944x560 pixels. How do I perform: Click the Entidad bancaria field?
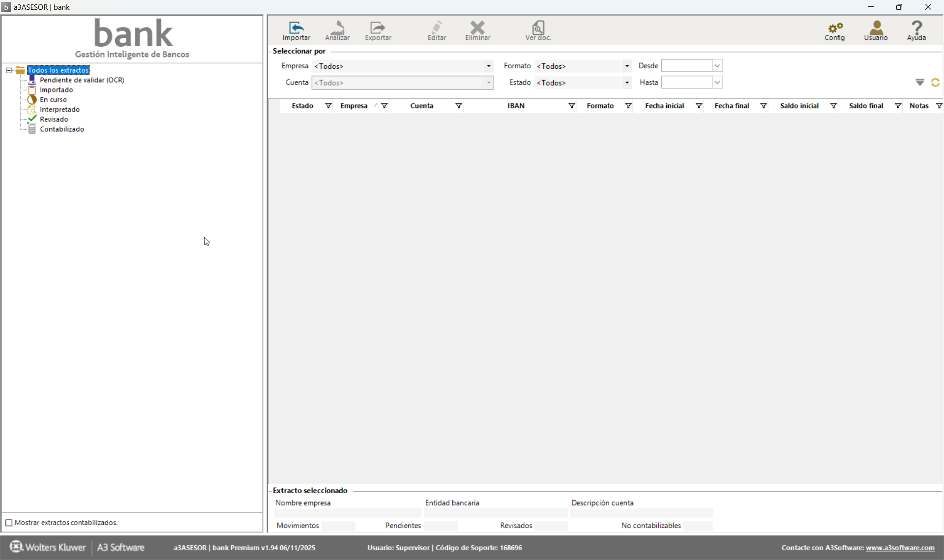coord(496,513)
